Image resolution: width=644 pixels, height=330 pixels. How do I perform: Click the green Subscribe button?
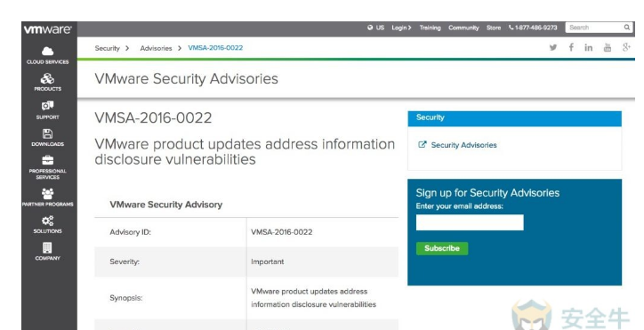coord(442,248)
